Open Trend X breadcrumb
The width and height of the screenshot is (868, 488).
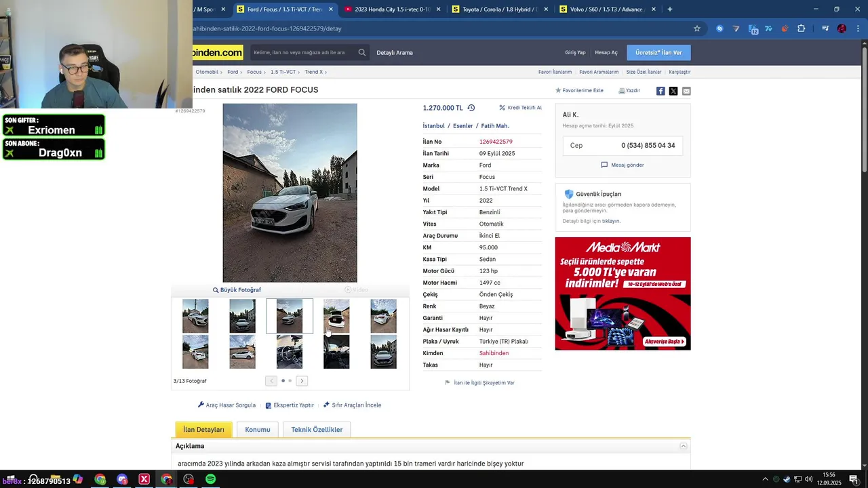[x=313, y=72]
